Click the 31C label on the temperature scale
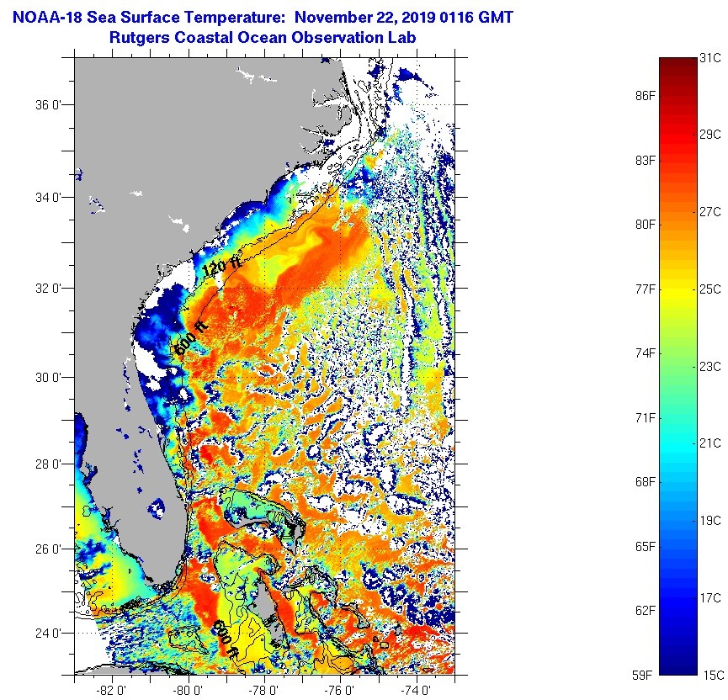The image size is (728, 700). tap(710, 58)
